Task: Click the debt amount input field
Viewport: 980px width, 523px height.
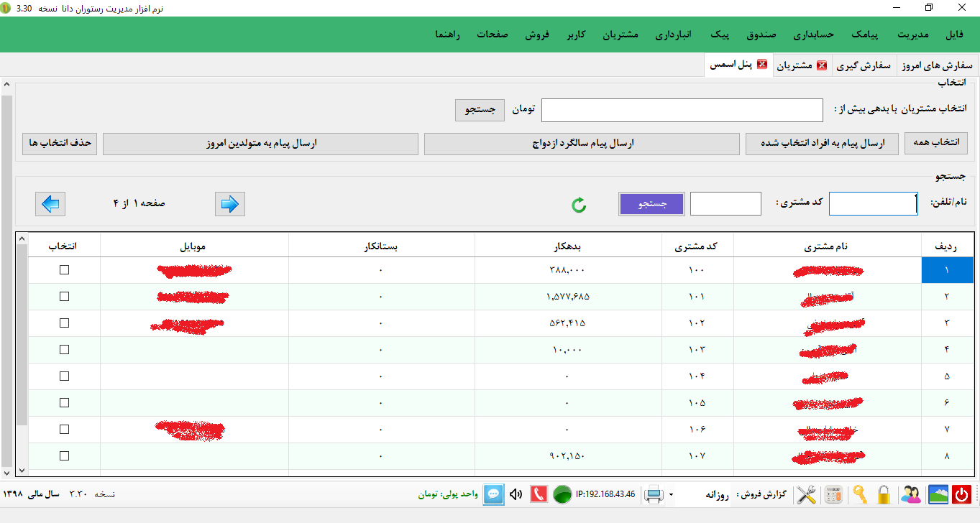Action: pos(682,111)
